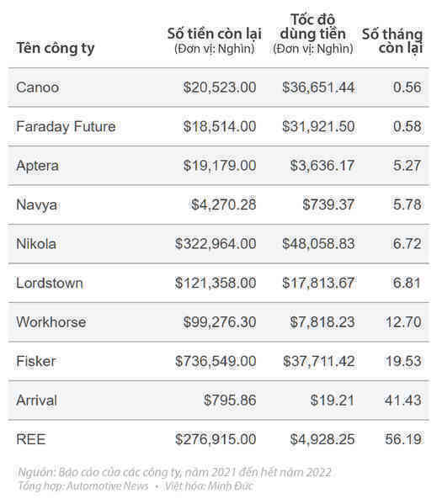Select the 'Số tháng còn lại' header
The width and height of the screenshot is (442, 504).
pos(392,41)
